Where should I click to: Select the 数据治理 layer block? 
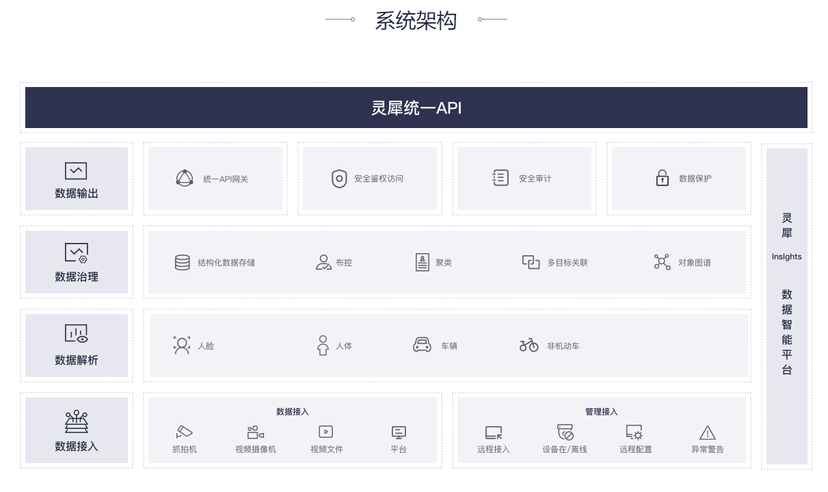point(77,262)
